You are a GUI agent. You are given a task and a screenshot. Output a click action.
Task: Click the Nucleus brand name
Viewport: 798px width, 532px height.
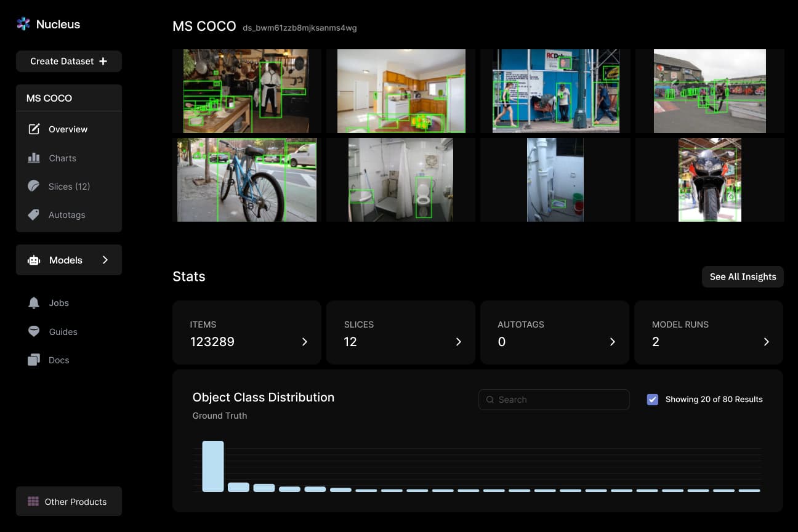tap(58, 25)
